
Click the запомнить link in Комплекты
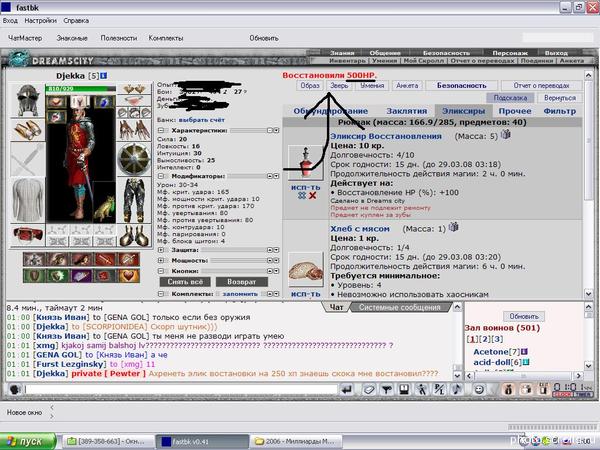pos(240,294)
